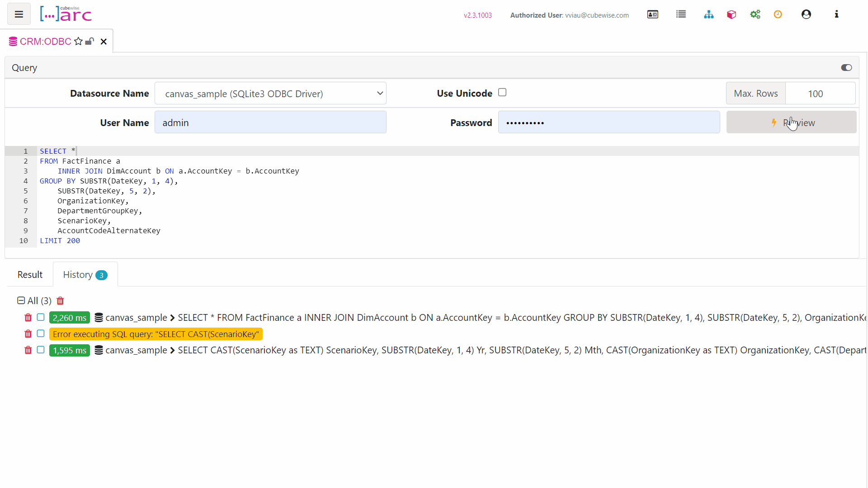Expand the 1,595 ms canvas_sample query chevron

point(172,351)
